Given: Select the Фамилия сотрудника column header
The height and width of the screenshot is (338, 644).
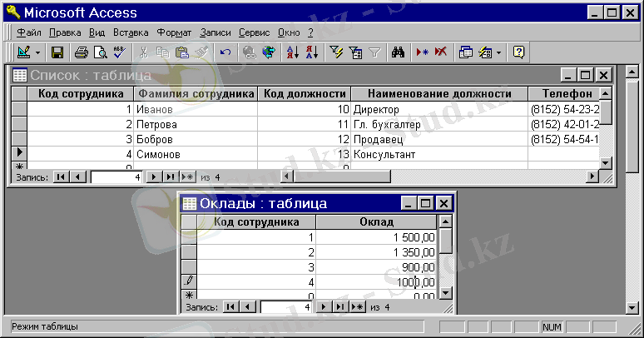Looking at the screenshot, I should click(196, 94).
